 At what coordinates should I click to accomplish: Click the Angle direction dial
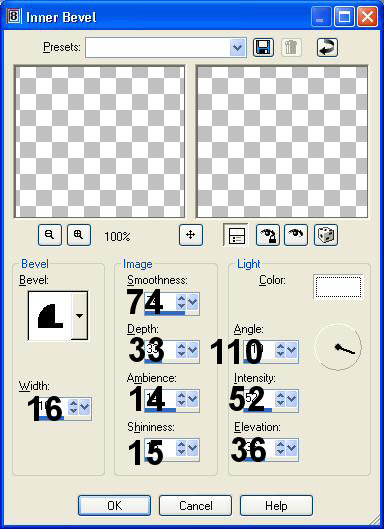(x=338, y=347)
